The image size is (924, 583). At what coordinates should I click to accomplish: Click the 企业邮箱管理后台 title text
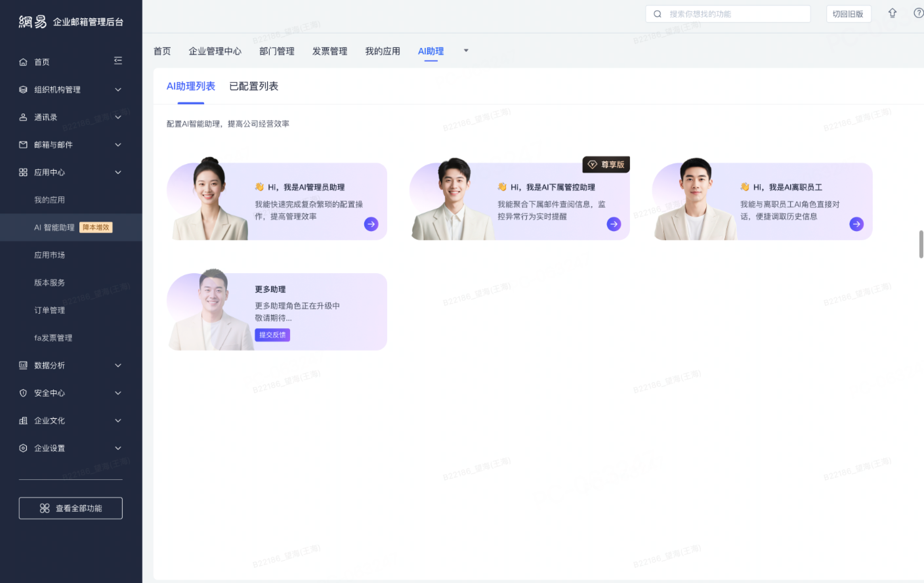coord(88,22)
